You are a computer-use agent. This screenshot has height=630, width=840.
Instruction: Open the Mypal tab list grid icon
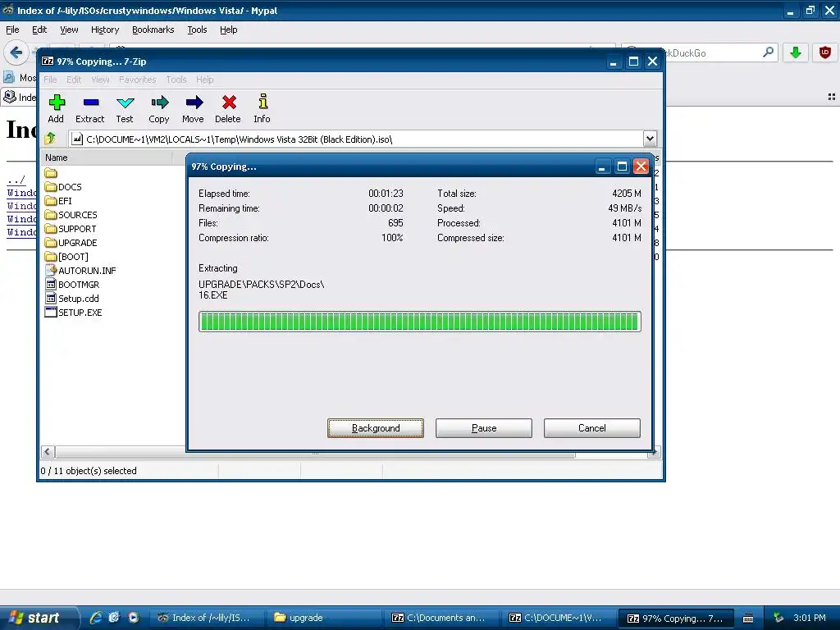tap(832, 97)
